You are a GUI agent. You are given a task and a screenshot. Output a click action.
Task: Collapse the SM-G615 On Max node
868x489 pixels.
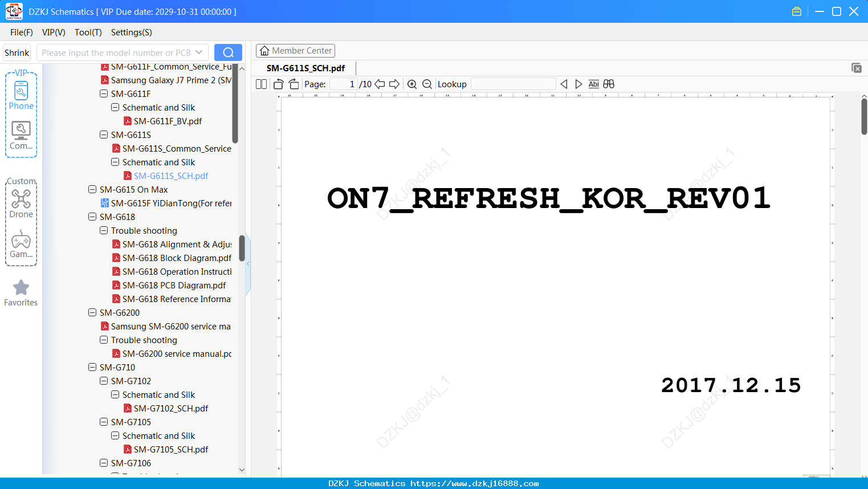tap(92, 190)
